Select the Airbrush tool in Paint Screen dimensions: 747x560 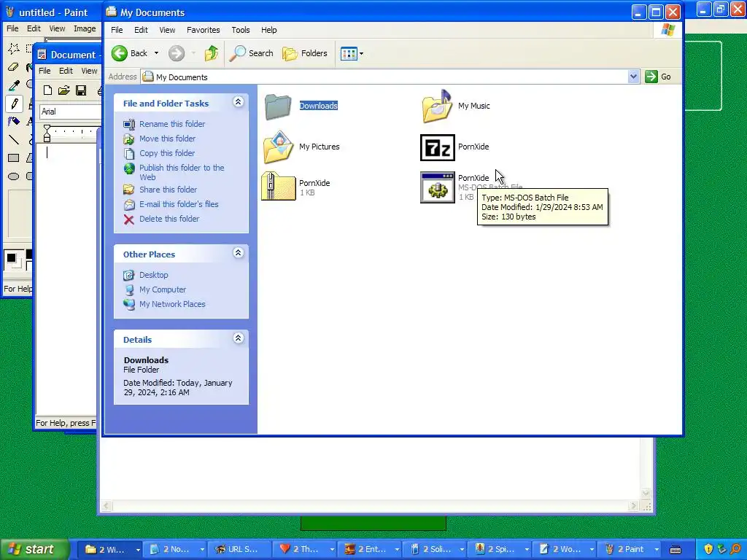pos(14,122)
